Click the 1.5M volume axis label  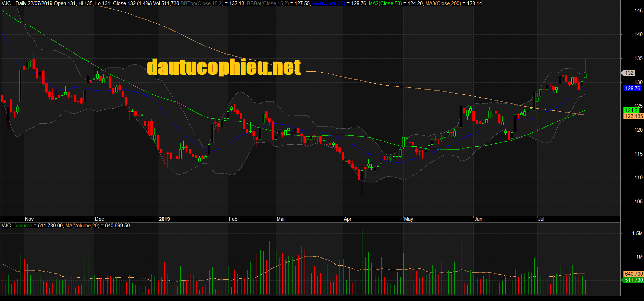pyautogui.click(x=637, y=233)
